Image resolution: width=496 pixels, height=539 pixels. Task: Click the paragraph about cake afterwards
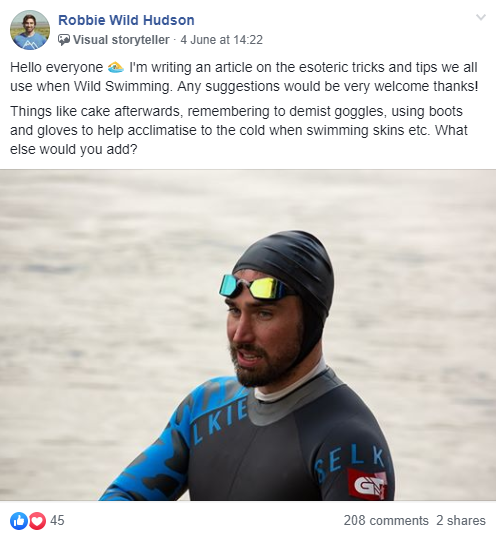[239, 130]
